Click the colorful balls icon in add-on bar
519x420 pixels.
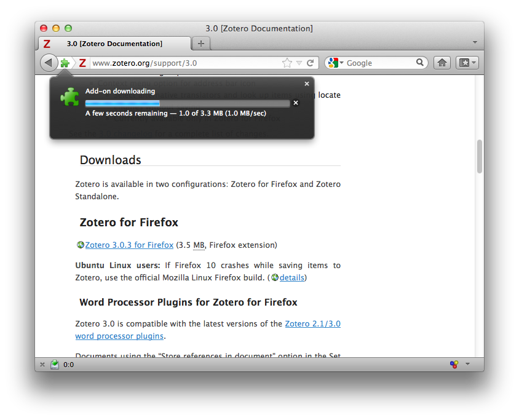(x=454, y=365)
